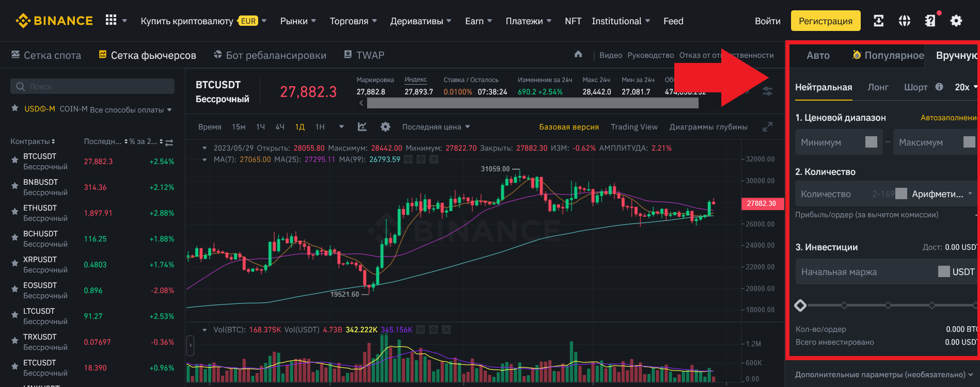Collapse the Vol indicator arrow
Screen dimensions: 980x387
click(205, 330)
